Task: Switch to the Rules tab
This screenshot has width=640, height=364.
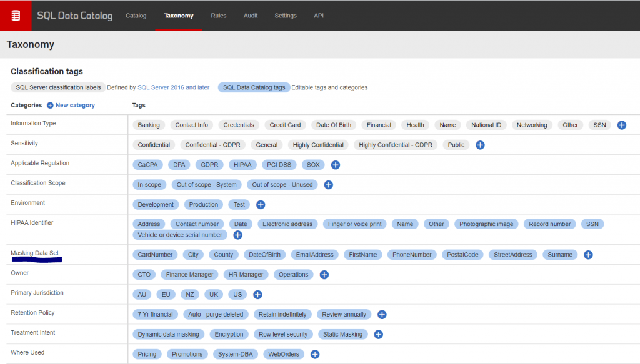Action: point(218,16)
